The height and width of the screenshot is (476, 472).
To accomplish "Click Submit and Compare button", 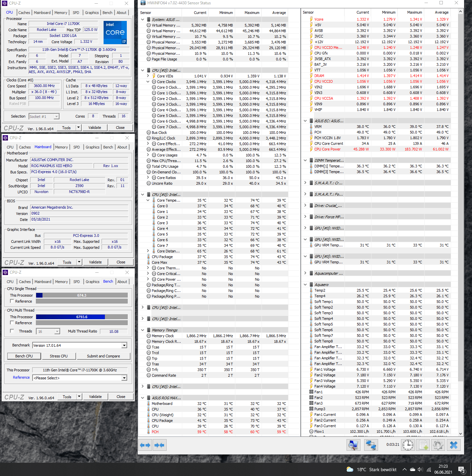I will [x=104, y=356].
